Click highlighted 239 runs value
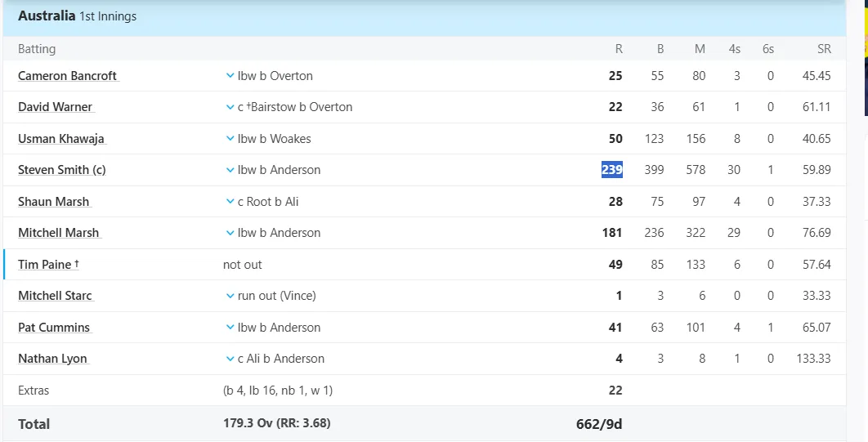This screenshot has height=442, width=868. [x=611, y=170]
